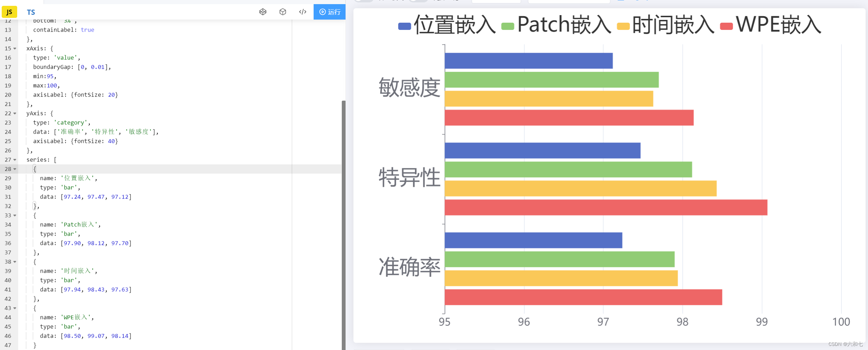The image size is (868, 350).
Task: Click the red bar in 准确率 group
Action: 583,297
